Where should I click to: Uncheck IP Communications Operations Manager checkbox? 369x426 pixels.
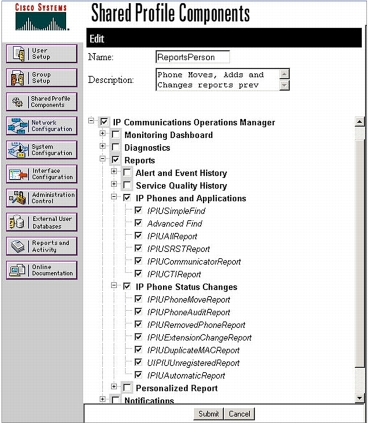104,122
